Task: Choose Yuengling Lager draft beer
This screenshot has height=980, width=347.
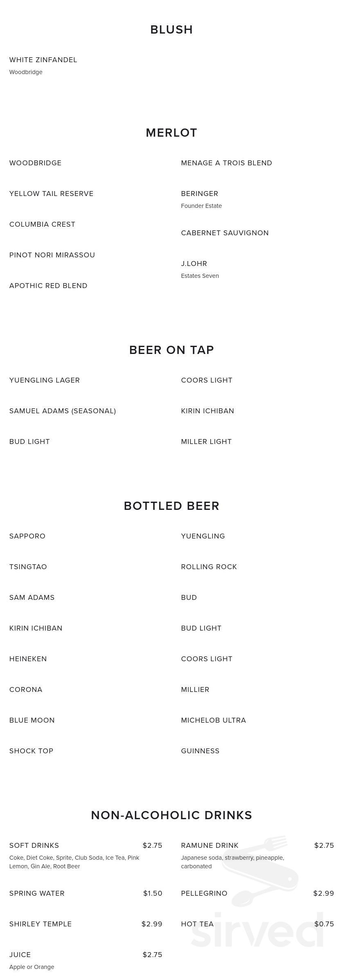Action: [45, 380]
